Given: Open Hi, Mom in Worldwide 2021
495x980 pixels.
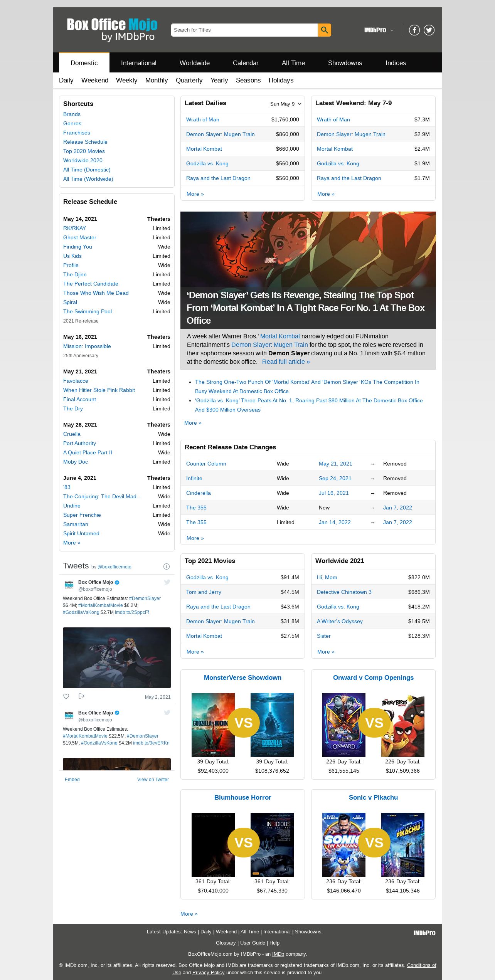Looking at the screenshot, I should (x=327, y=577).
